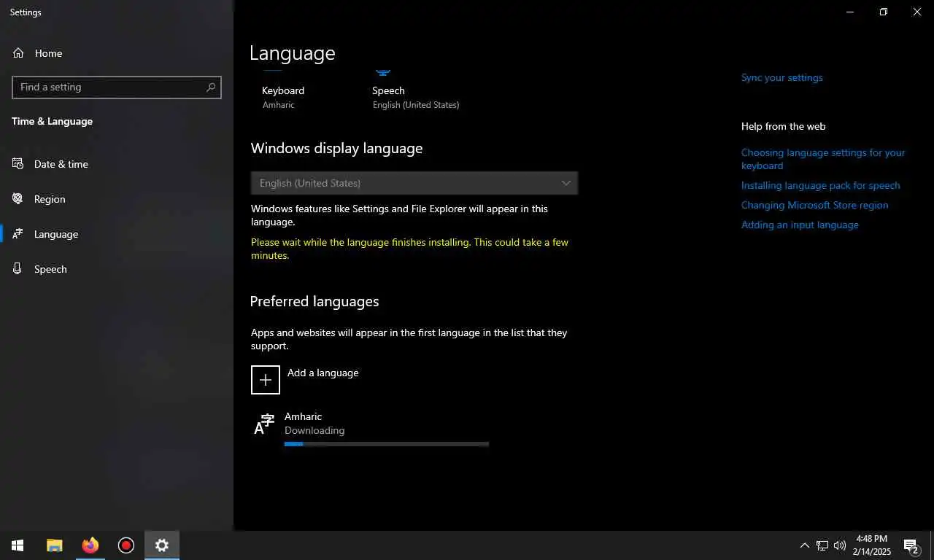Open the network status tray icon

coord(822,545)
